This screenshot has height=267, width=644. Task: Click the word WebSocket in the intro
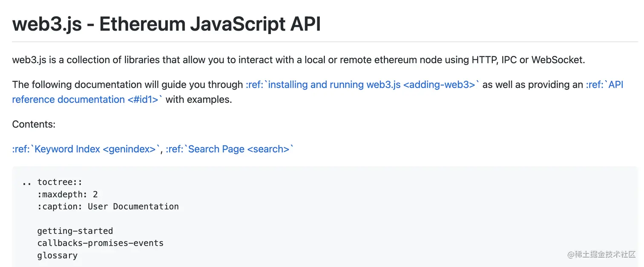point(558,60)
